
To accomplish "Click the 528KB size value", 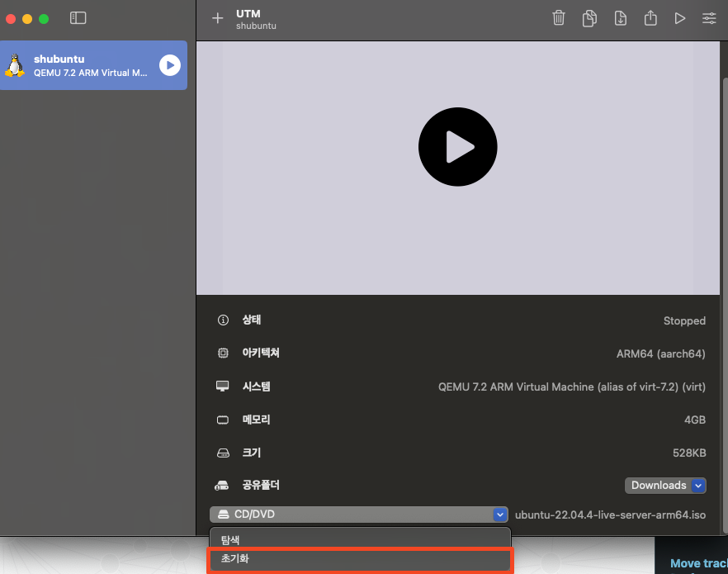I will tap(689, 453).
